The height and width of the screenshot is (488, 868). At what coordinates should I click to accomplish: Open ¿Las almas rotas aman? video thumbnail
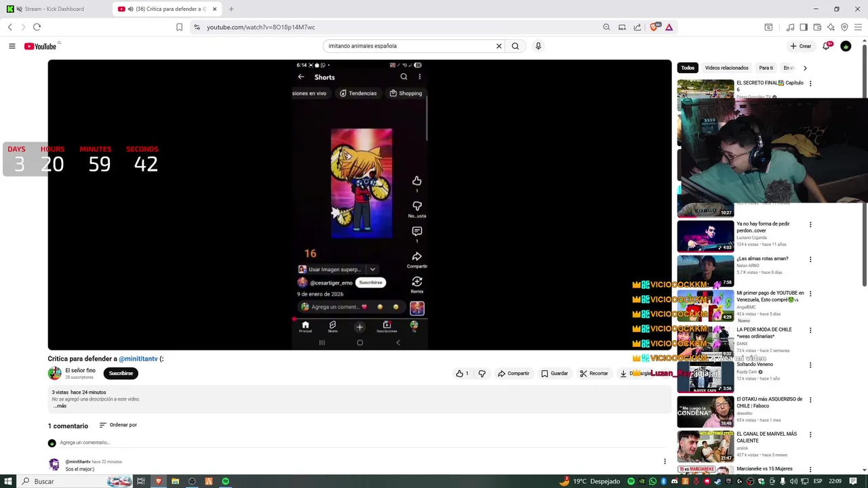705,270
